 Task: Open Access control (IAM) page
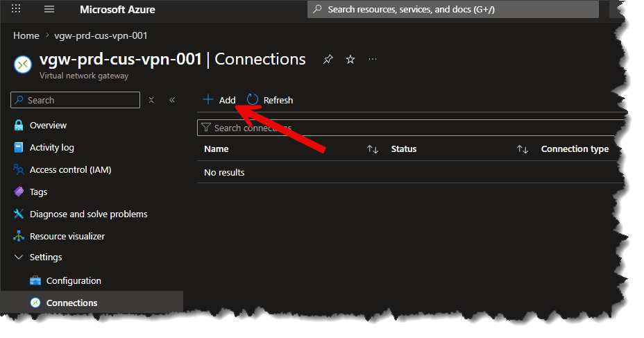(x=70, y=169)
